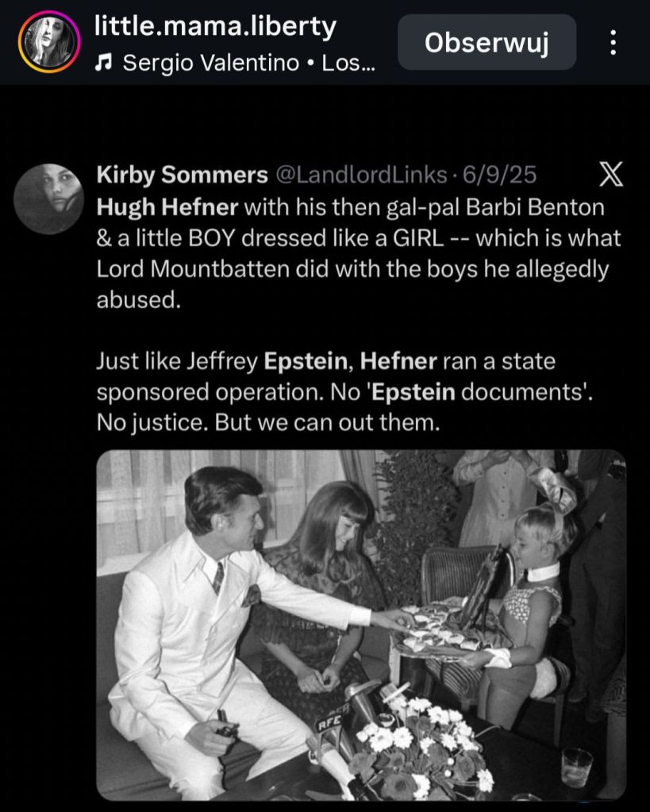Open the black and white photo
This screenshot has height=812, width=650.
pos(361,625)
